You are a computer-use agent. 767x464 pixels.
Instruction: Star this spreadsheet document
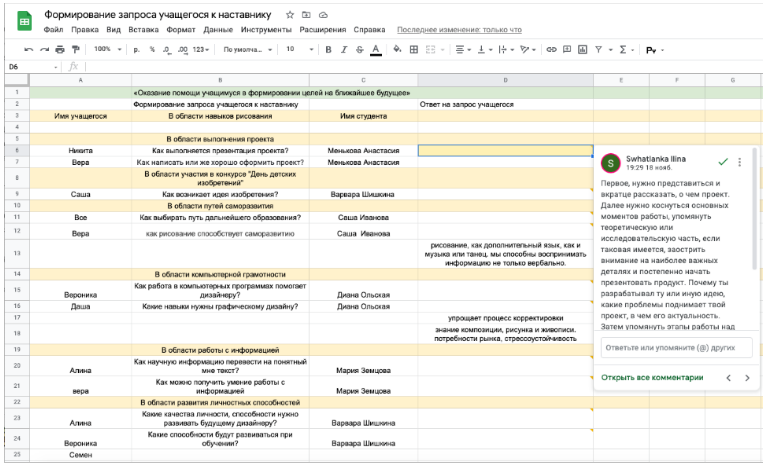pyautogui.click(x=290, y=16)
